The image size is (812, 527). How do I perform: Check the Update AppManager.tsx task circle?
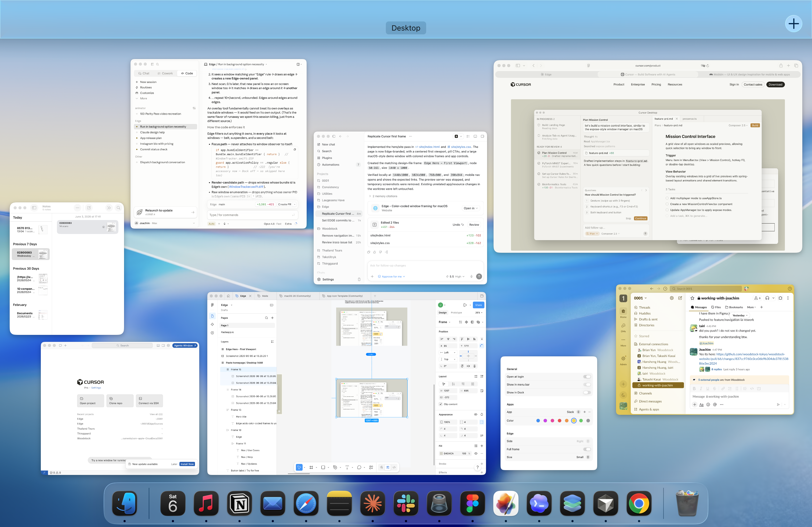pos(667,210)
